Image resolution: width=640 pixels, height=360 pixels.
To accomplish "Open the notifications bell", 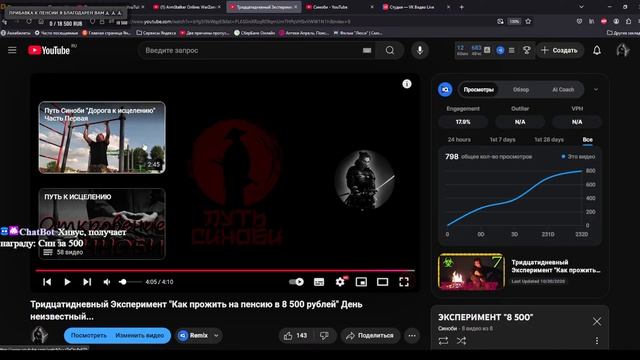I will (x=597, y=50).
